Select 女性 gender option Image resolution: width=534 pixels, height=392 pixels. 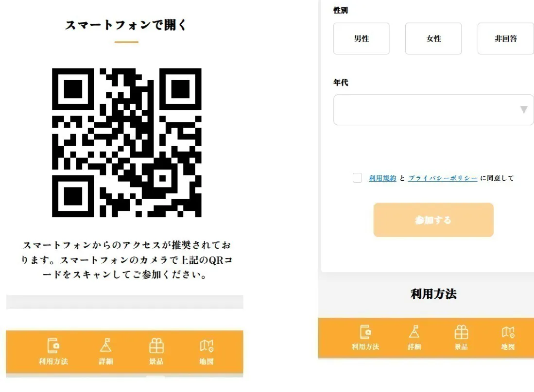click(433, 38)
